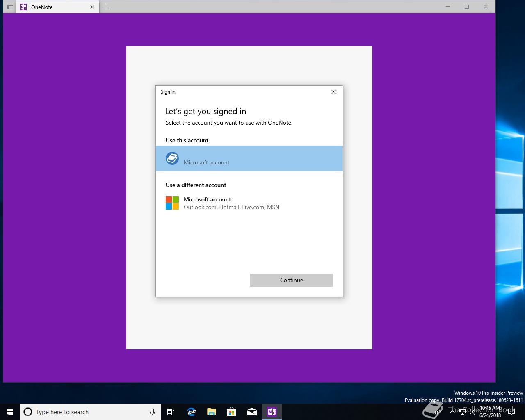Close the OneNote window
The height and width of the screenshot is (420, 525).
486,7
